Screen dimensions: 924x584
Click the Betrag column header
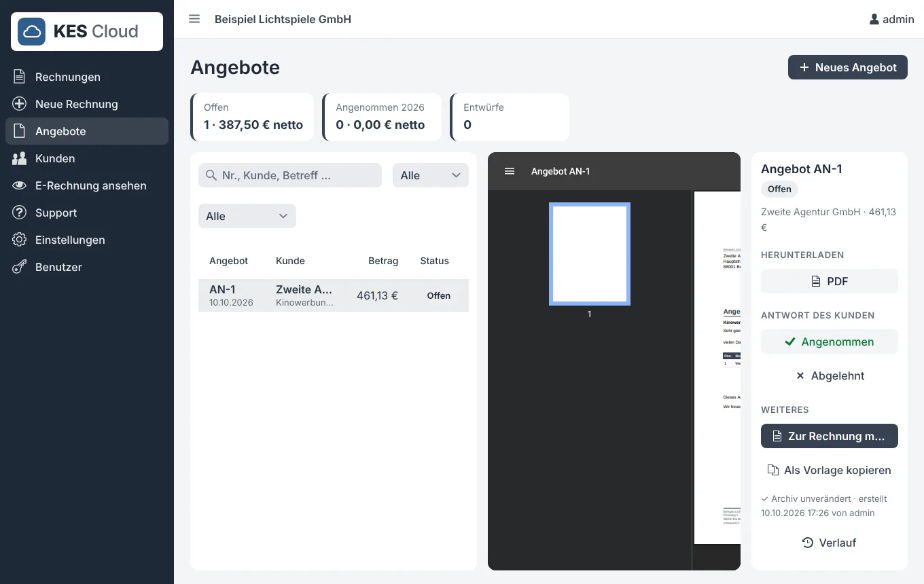click(383, 261)
